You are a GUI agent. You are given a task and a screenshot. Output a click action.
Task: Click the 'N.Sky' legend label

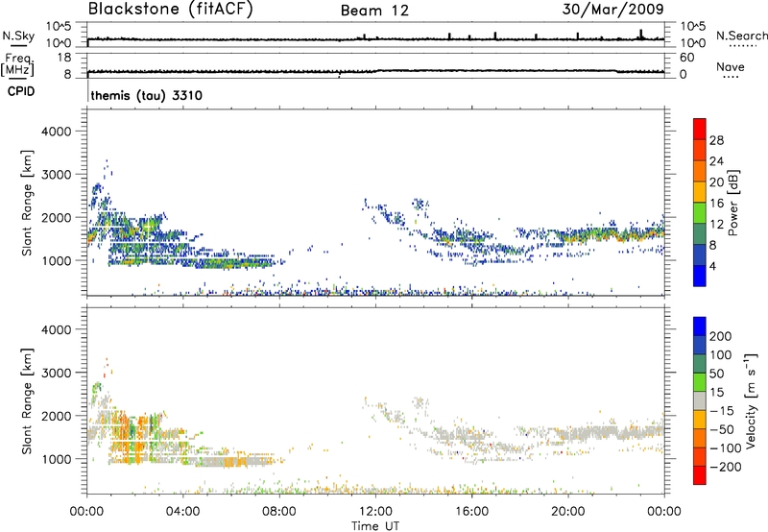[18, 36]
